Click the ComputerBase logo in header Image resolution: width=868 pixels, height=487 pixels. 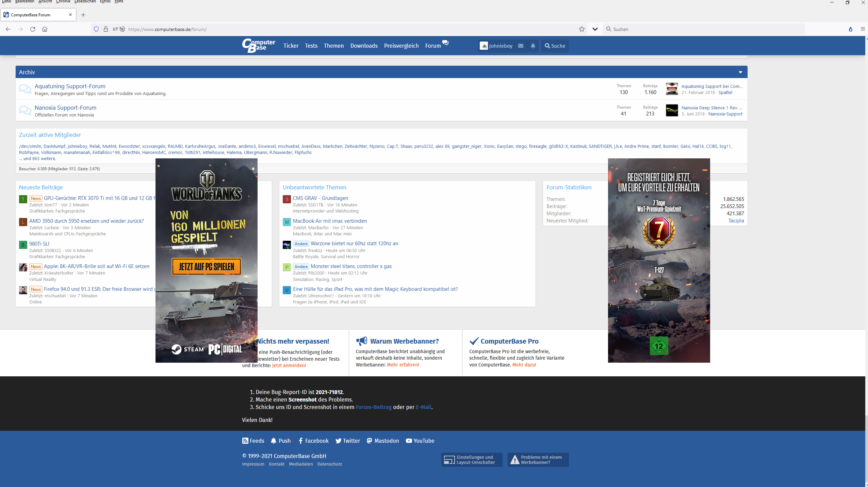(258, 45)
